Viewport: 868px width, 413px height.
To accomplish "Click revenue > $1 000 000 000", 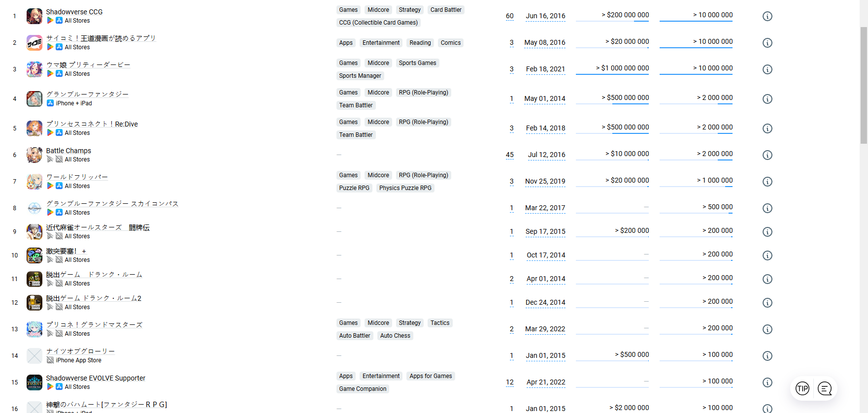I will coord(623,68).
